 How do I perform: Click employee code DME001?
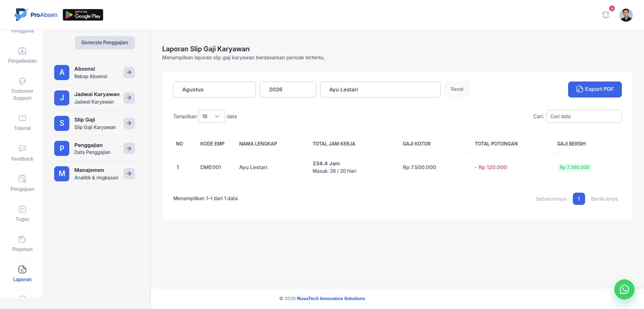pos(211,167)
